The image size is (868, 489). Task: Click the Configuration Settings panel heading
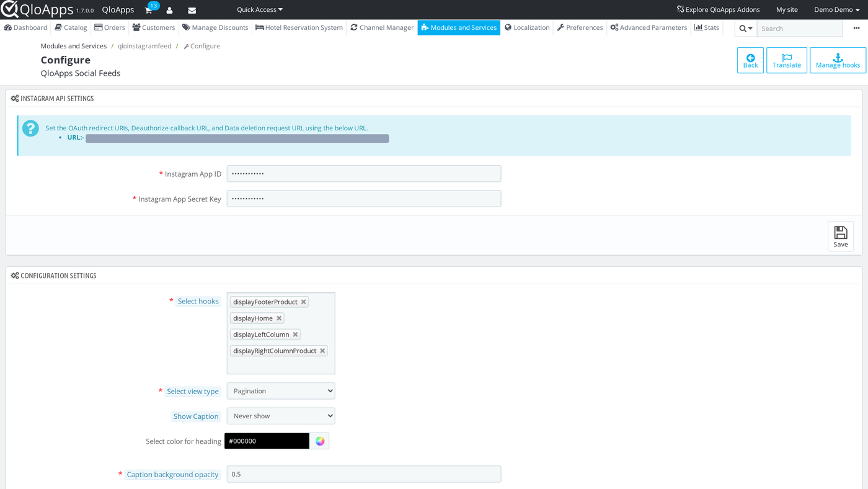click(x=58, y=276)
